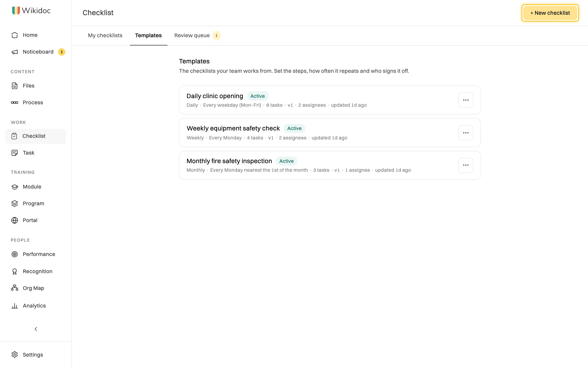Open the Home page icon
Viewport: 588px width, 368px height.
pos(14,35)
